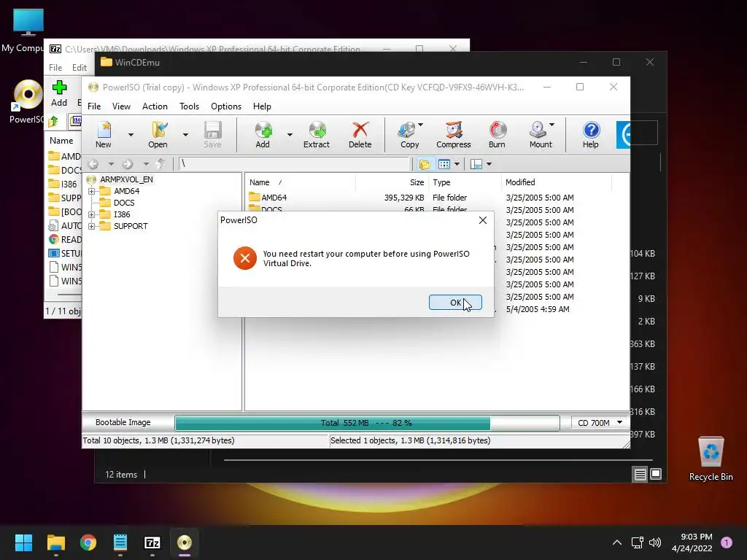Open File Explorer from the taskbar
The height and width of the screenshot is (560, 747).
pos(55,542)
